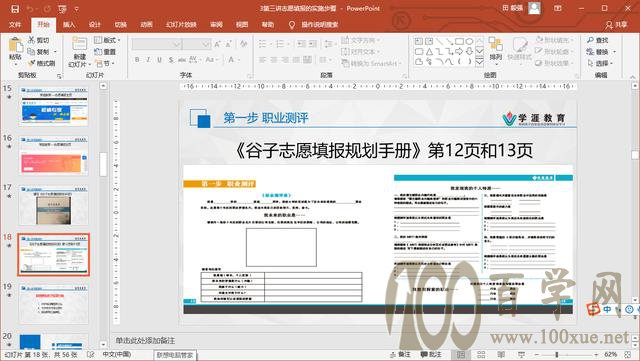Expand the slide Layout dropdown
Image resolution: width=640 pixels, height=361 pixels.
pos(107,40)
